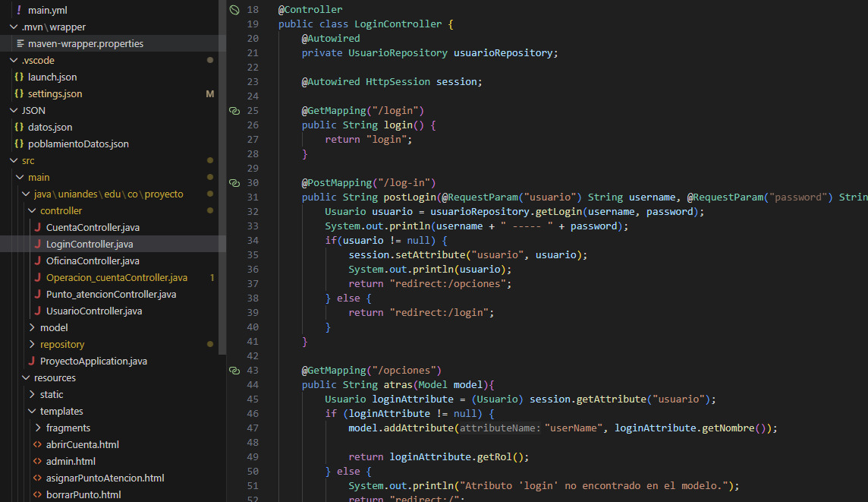Select LoginController.java in the explorer
This screenshot has width=868, height=502.
(90, 244)
